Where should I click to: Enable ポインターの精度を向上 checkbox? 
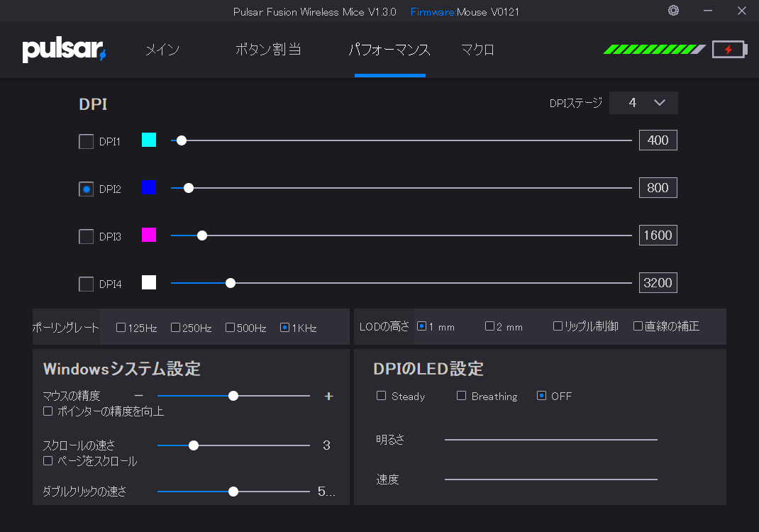tap(48, 411)
